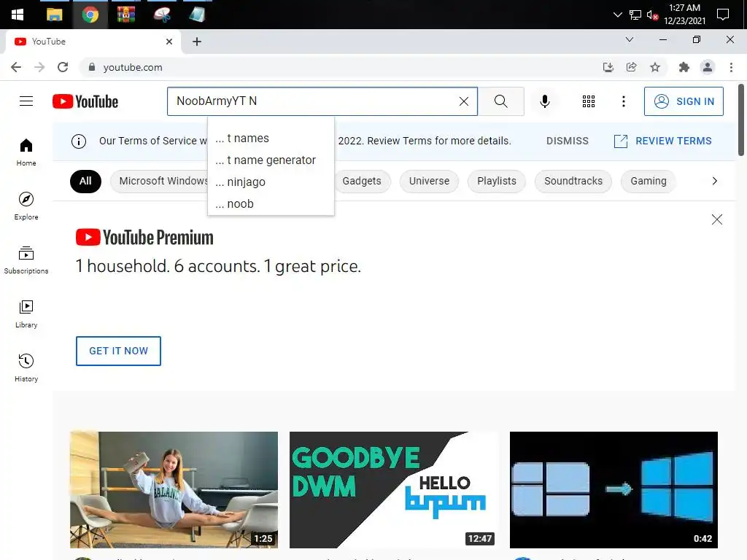This screenshot has height=560, width=747.
Task: Open the YouTube guide hamburger menu
Action: [26, 101]
